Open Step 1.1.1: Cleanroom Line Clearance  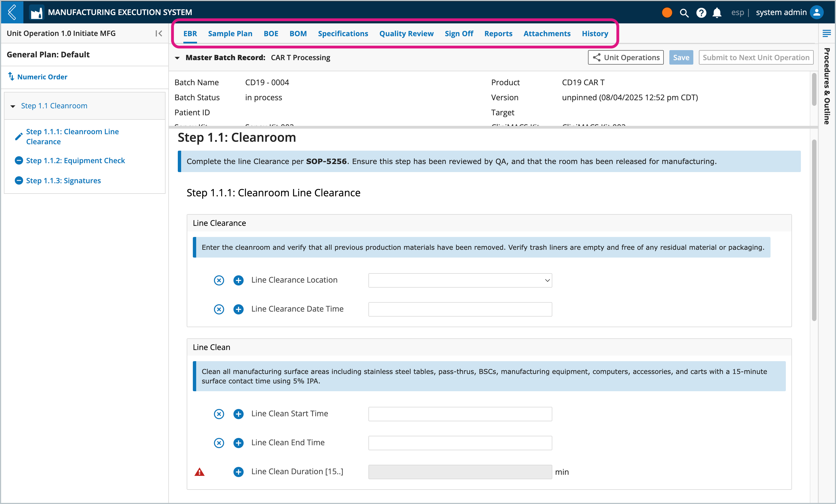click(72, 136)
